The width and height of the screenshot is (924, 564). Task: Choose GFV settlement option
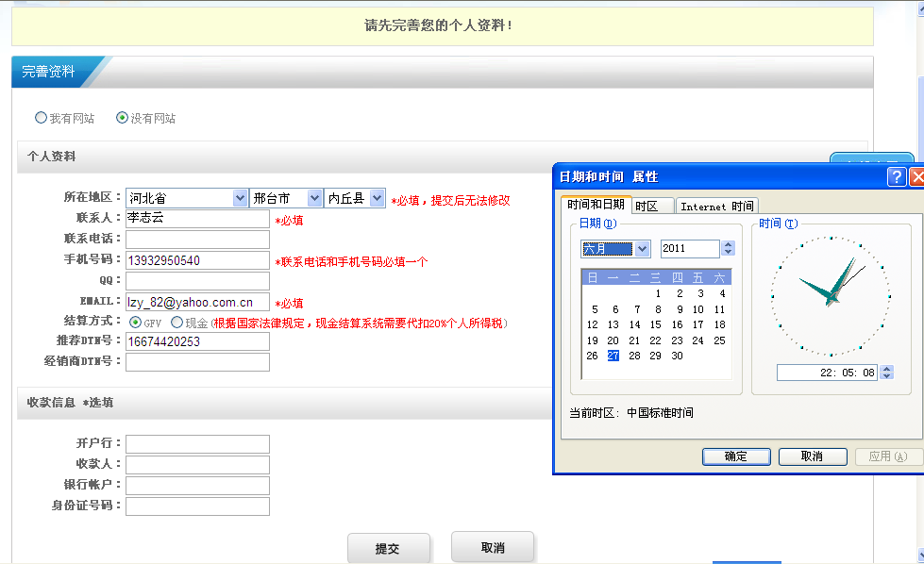click(x=136, y=323)
